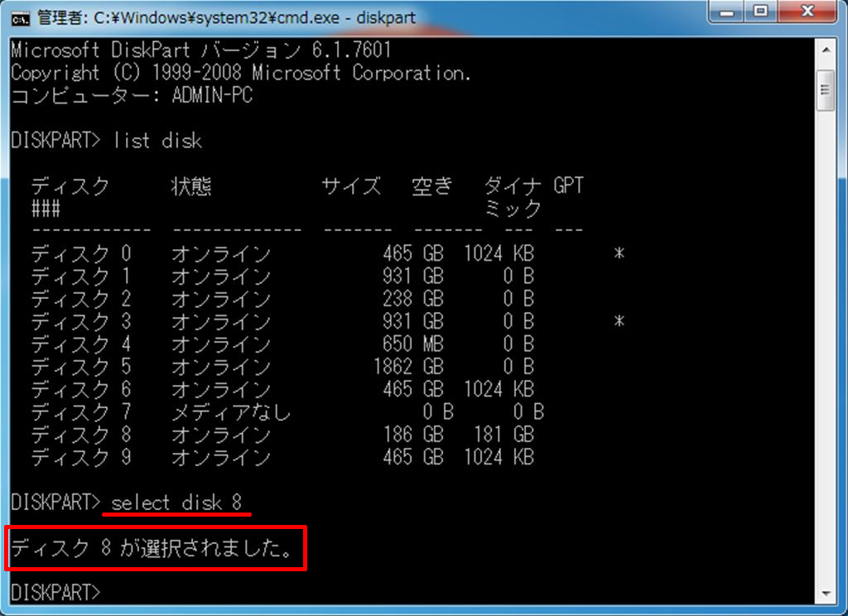Click the GPT column header

tap(568, 185)
